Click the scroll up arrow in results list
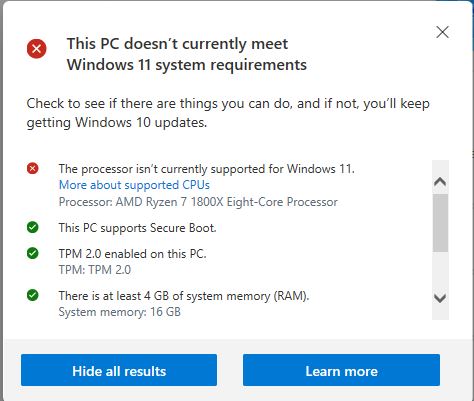 (440, 182)
